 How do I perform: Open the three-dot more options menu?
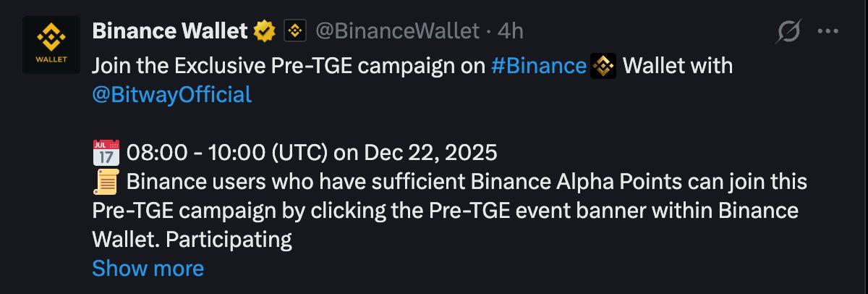827,31
